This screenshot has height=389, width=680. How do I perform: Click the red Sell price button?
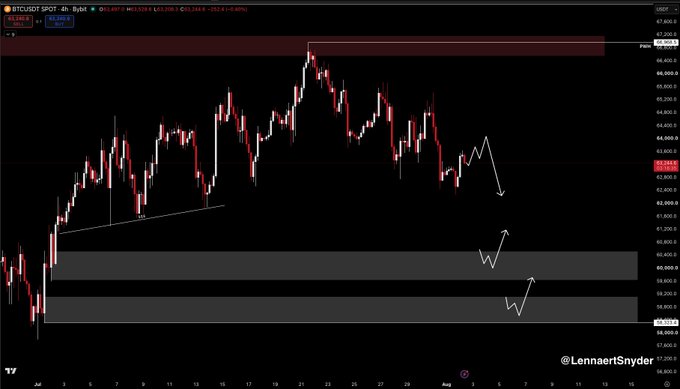click(x=18, y=21)
